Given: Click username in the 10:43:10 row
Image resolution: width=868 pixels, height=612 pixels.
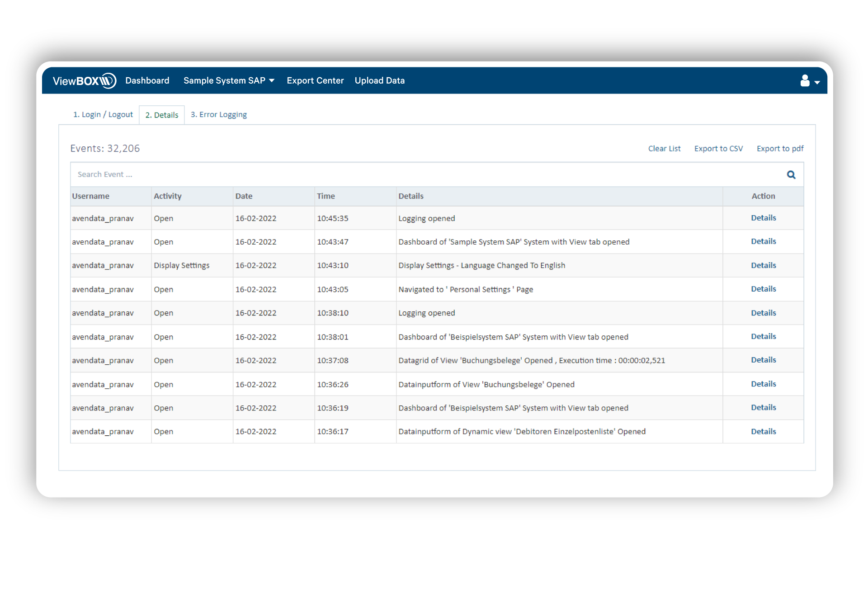Looking at the screenshot, I should pyautogui.click(x=103, y=265).
